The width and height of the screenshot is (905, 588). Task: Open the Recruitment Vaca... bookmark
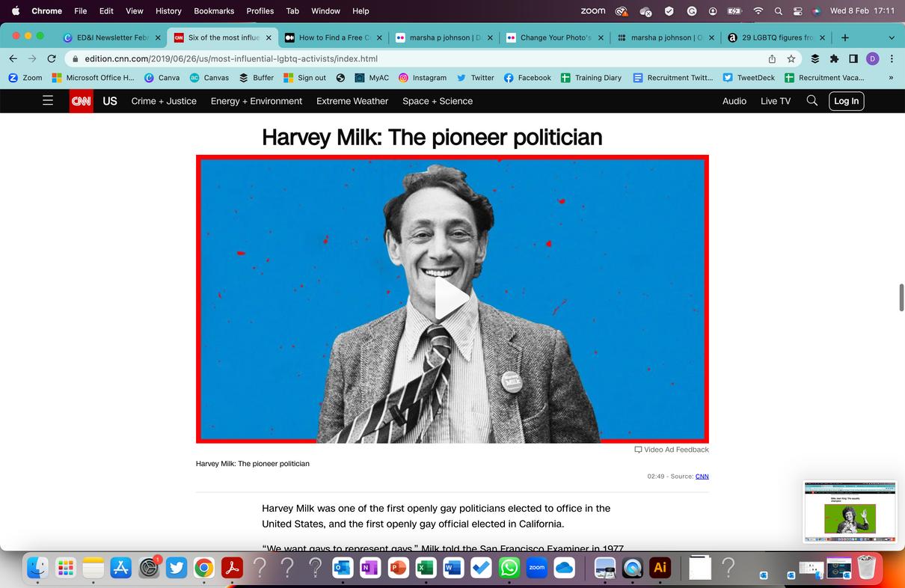tap(824, 78)
